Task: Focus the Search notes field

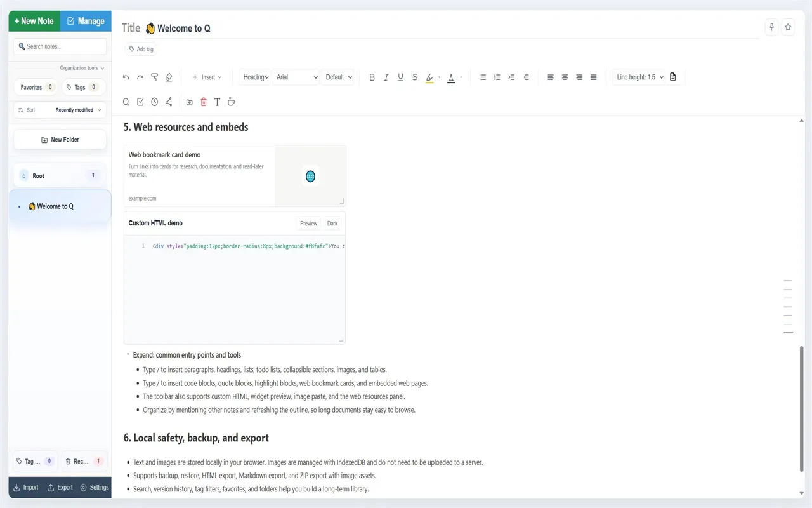Action: pyautogui.click(x=60, y=46)
